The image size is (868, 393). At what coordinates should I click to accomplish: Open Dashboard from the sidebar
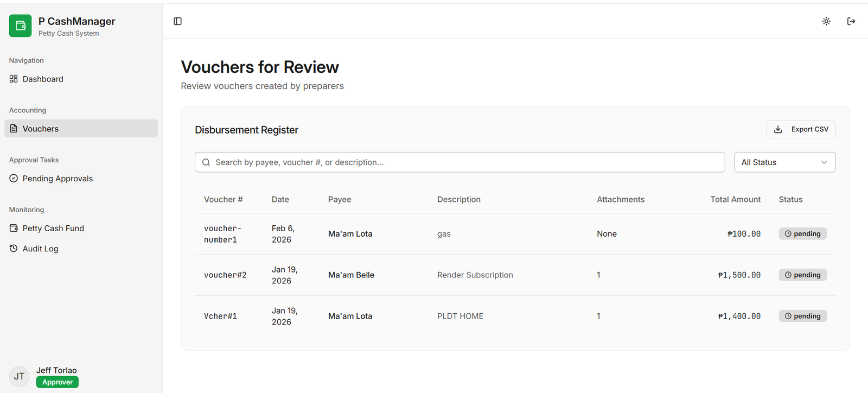point(43,79)
